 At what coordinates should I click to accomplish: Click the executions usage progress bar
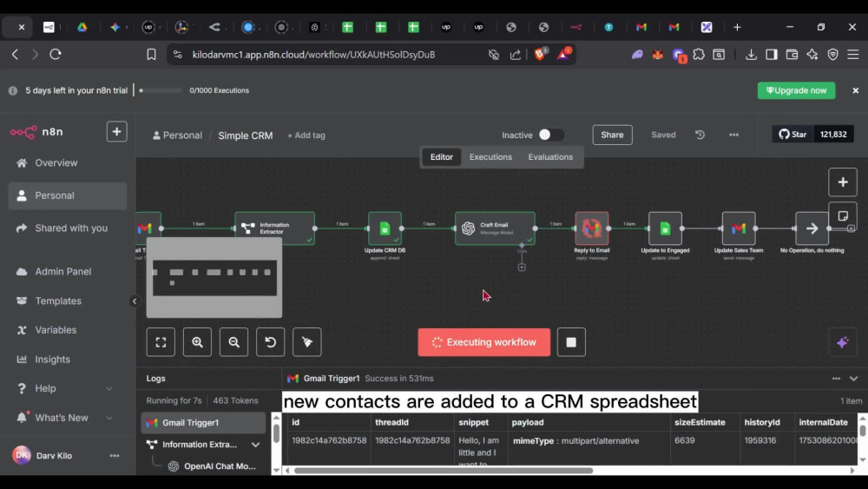coord(161,90)
